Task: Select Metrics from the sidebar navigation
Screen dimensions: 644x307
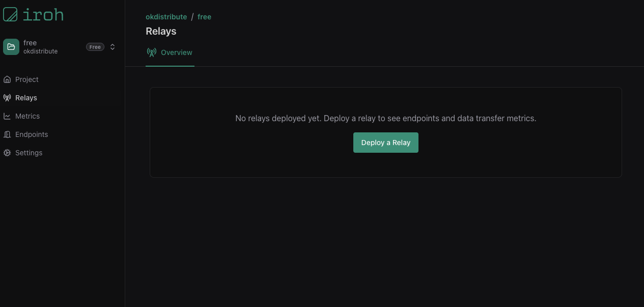Action: pyautogui.click(x=27, y=116)
